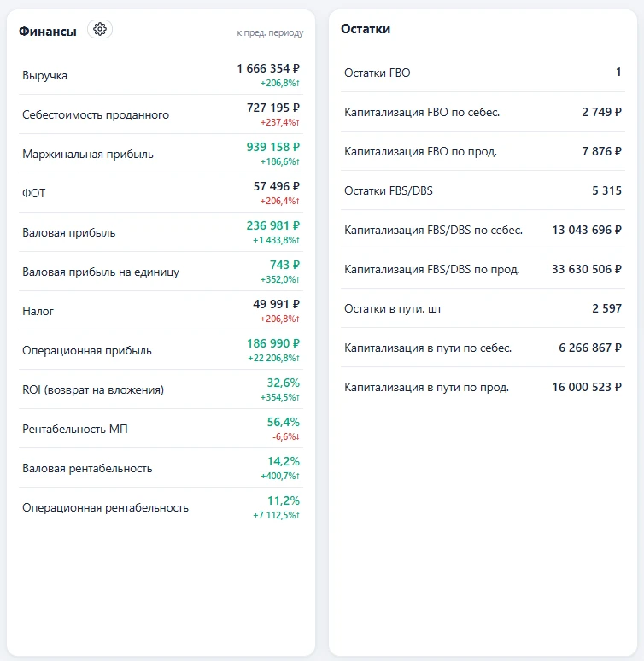
Task: Click the Остатки panel heading
Action: coord(366,29)
